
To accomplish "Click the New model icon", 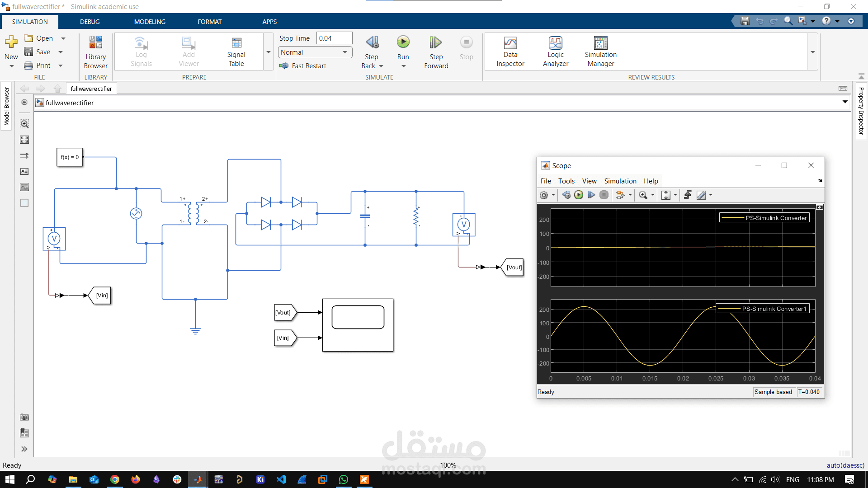I will pos(11,42).
